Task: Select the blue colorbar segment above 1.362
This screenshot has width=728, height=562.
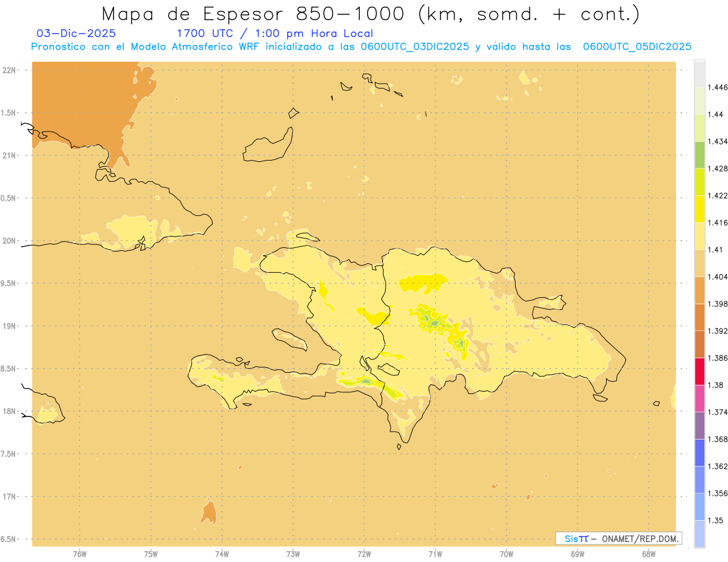Action: [x=699, y=452]
